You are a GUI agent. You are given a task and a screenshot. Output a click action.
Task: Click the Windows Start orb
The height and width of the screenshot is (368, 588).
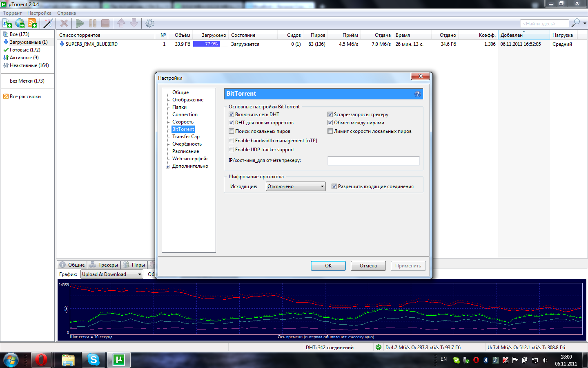tap(11, 360)
